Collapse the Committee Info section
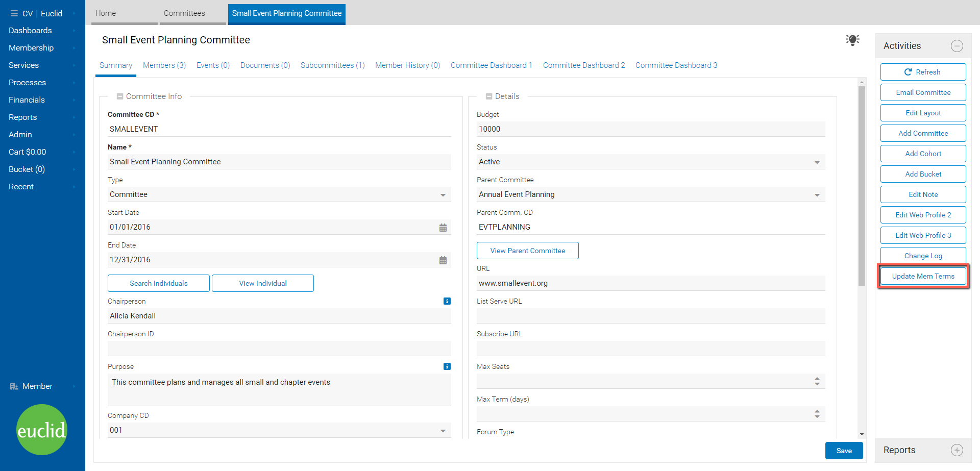Viewport: 980px width, 471px height. (120, 96)
